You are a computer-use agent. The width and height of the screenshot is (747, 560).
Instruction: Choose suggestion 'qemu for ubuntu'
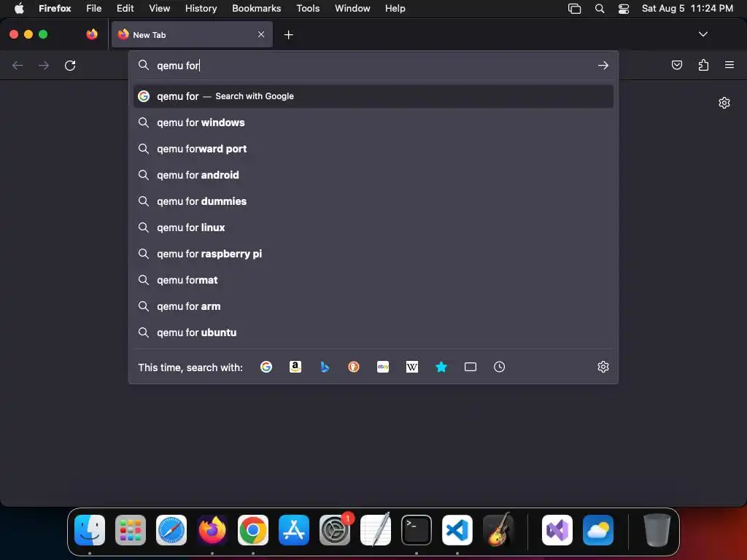click(373, 332)
